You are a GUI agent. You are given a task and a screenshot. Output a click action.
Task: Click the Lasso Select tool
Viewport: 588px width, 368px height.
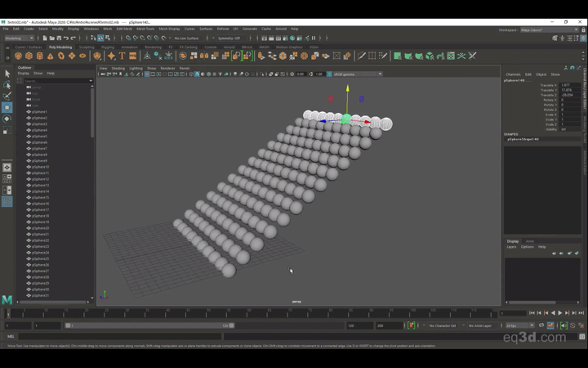[7, 85]
